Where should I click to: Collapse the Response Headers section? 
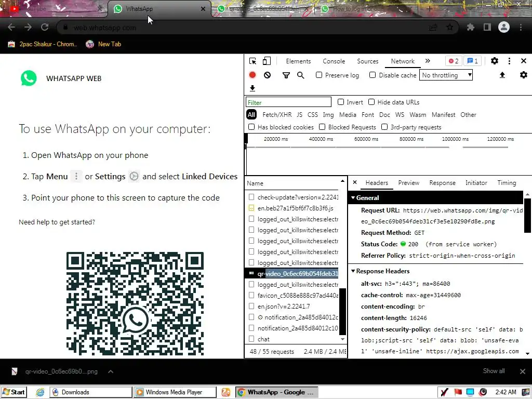click(353, 271)
